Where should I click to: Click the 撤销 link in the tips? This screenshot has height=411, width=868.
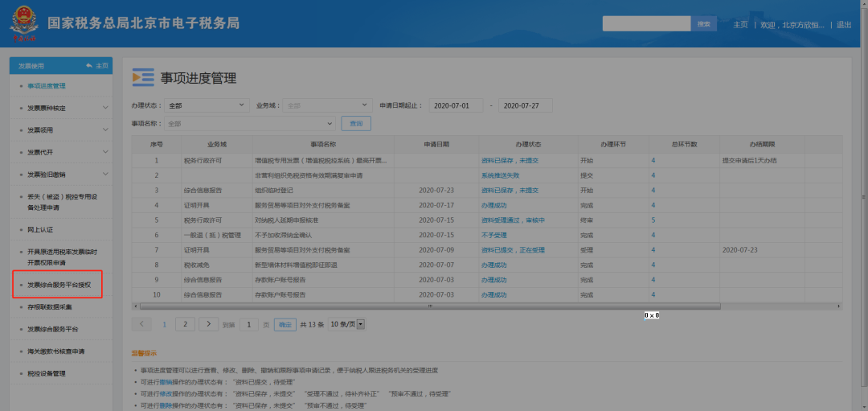click(166, 382)
